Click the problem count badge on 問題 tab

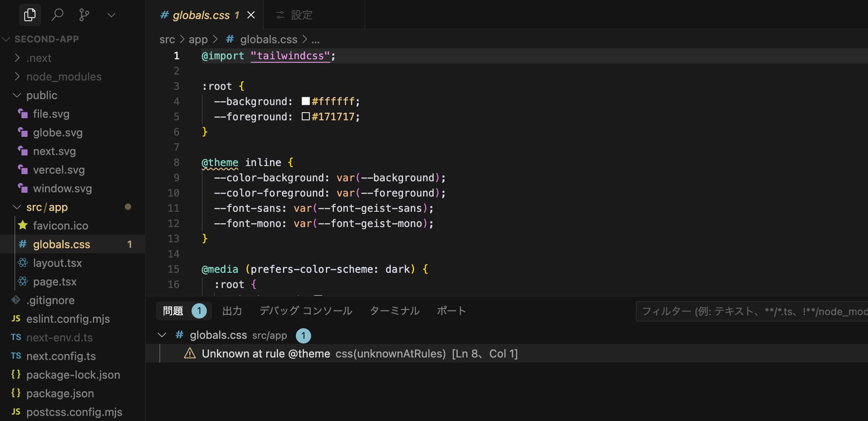tap(199, 311)
